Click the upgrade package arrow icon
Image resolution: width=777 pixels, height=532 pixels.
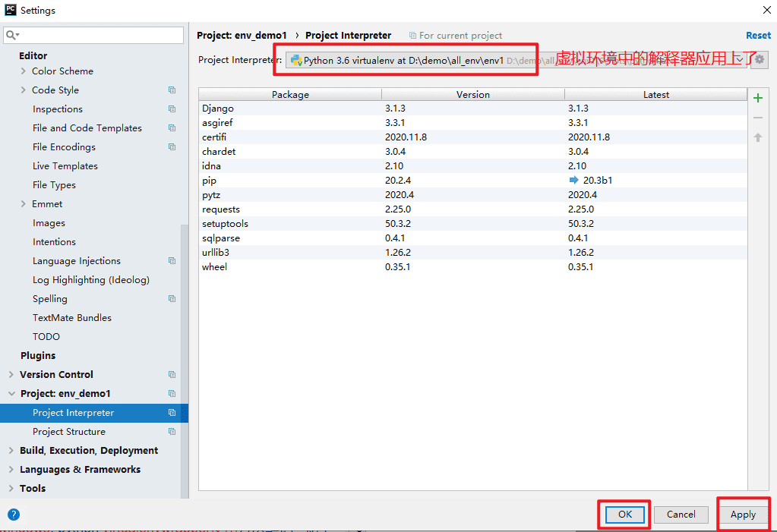758,137
